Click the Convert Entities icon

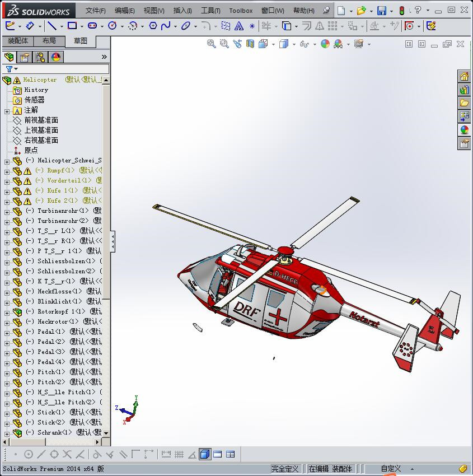[x=287, y=26]
